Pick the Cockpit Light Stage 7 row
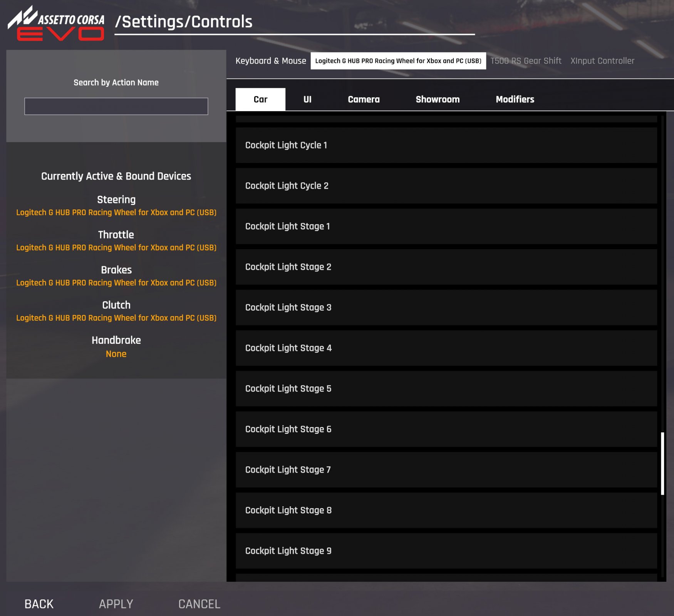The image size is (674, 616). point(446,470)
